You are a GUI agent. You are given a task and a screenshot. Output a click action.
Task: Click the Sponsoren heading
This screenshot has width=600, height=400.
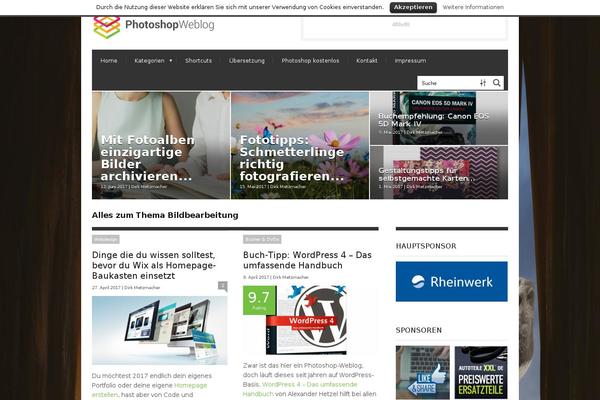(419, 330)
